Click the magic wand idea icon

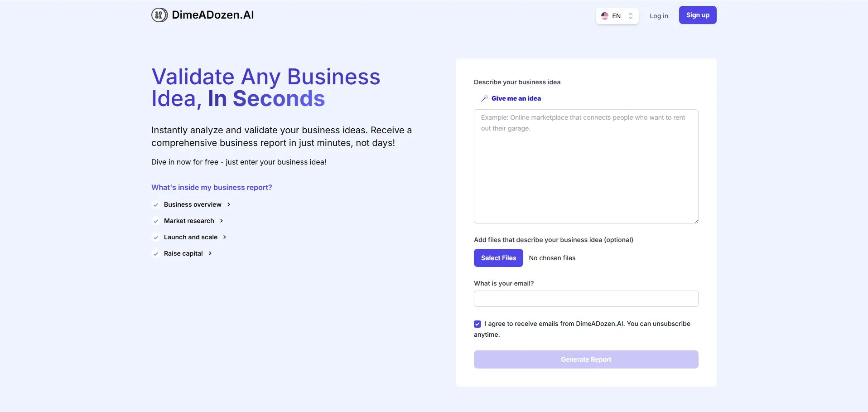coord(484,98)
